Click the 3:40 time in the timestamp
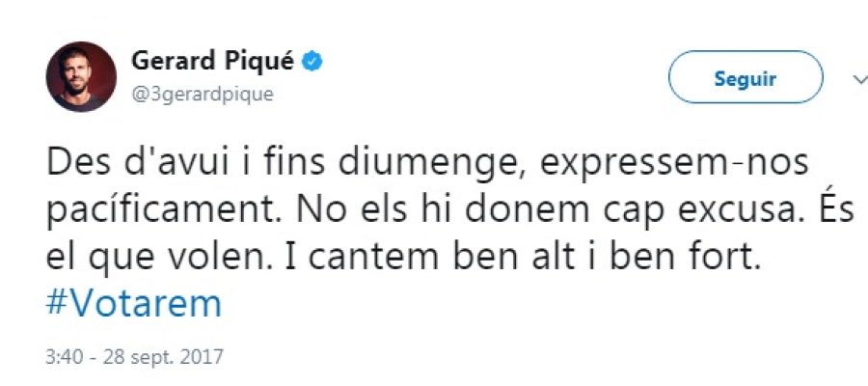This screenshot has width=868, height=386. click(x=62, y=357)
